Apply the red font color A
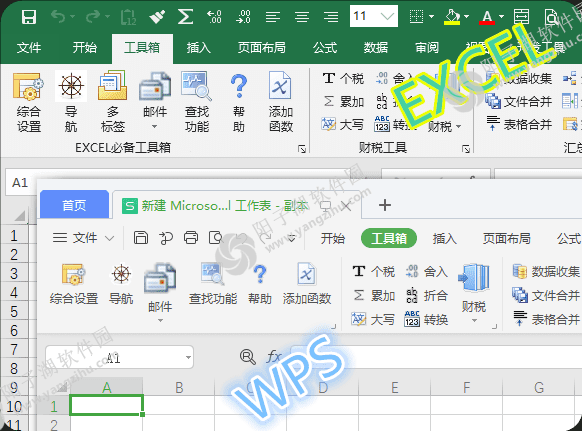The image size is (582, 431). (487, 17)
